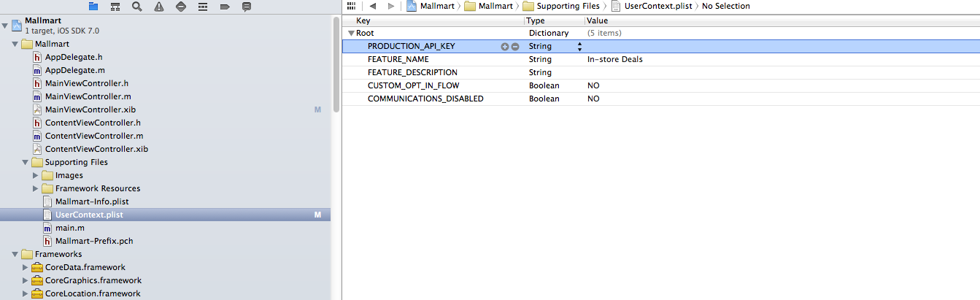Expand the Framework Resources folder
980x300 pixels.
36,188
